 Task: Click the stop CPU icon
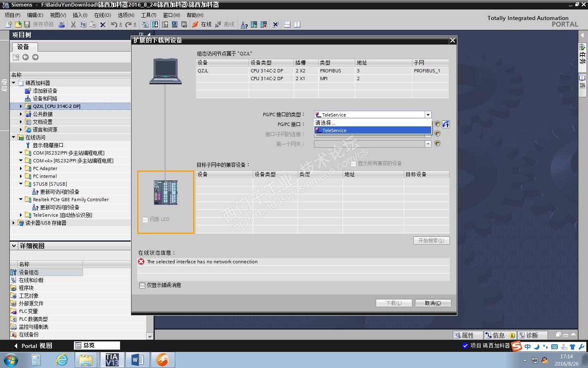[x=264, y=25]
